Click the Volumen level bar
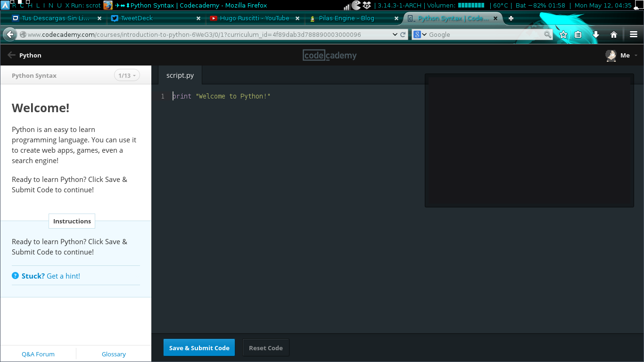This screenshot has width=644, height=362. 471,6
